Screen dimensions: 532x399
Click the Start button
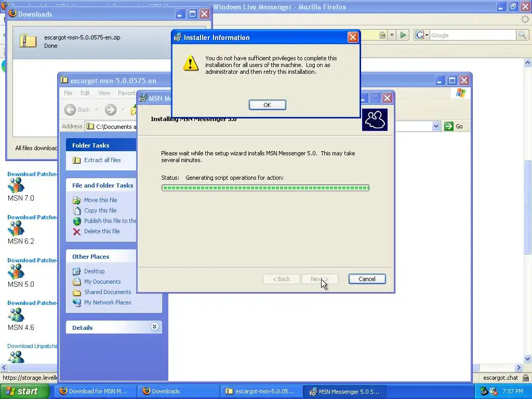click(25, 391)
